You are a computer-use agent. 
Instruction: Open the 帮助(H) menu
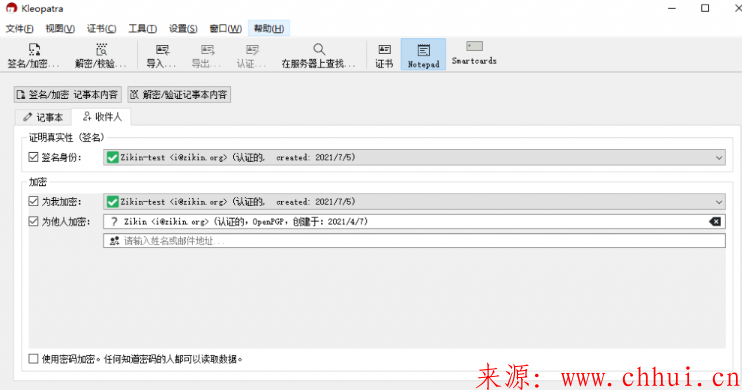269,28
